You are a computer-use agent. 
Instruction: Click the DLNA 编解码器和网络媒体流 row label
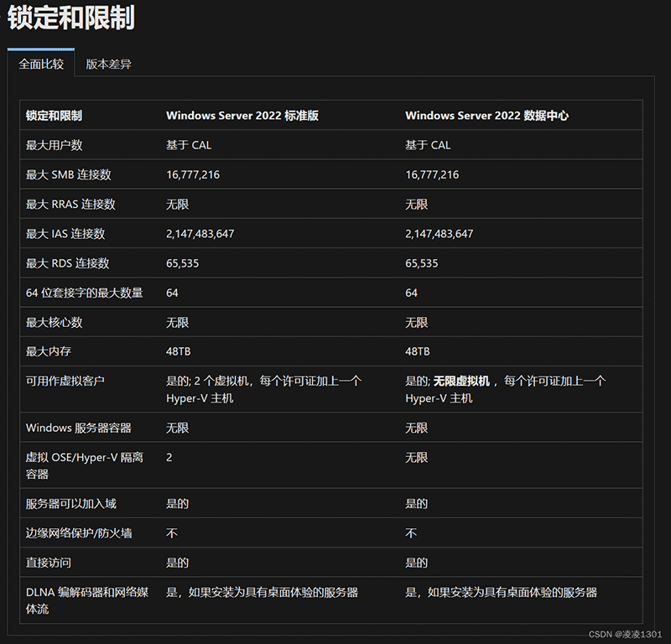click(x=87, y=600)
